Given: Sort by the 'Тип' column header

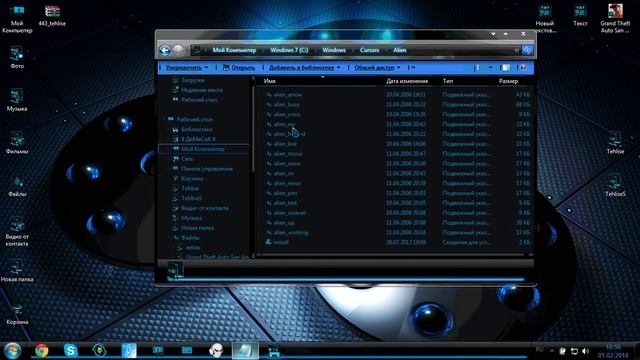Looking at the screenshot, I should 448,81.
